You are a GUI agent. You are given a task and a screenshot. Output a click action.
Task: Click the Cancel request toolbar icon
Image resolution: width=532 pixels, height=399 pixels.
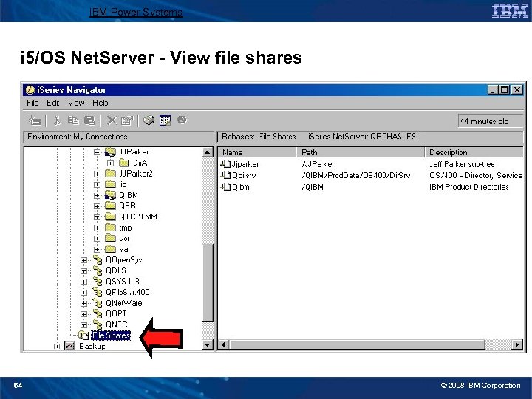click(x=183, y=120)
